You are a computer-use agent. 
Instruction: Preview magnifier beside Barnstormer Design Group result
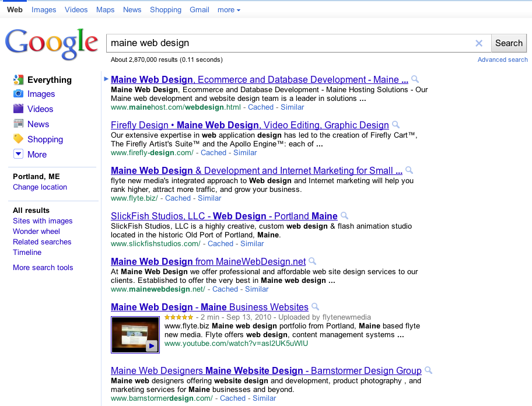[429, 370]
